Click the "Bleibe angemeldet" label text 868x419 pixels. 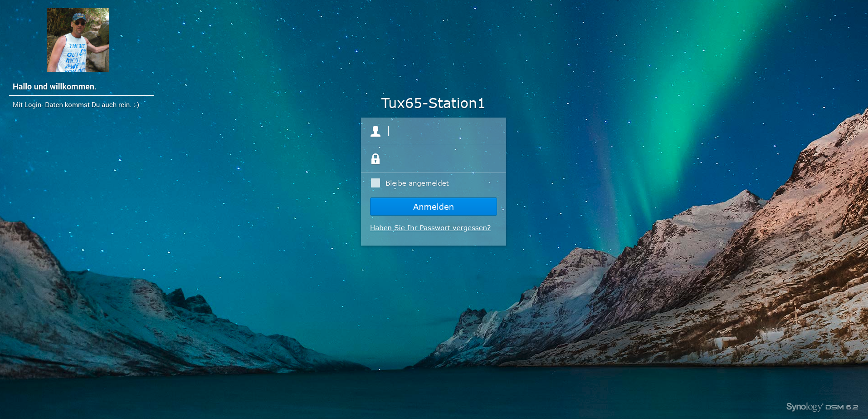pyautogui.click(x=417, y=183)
